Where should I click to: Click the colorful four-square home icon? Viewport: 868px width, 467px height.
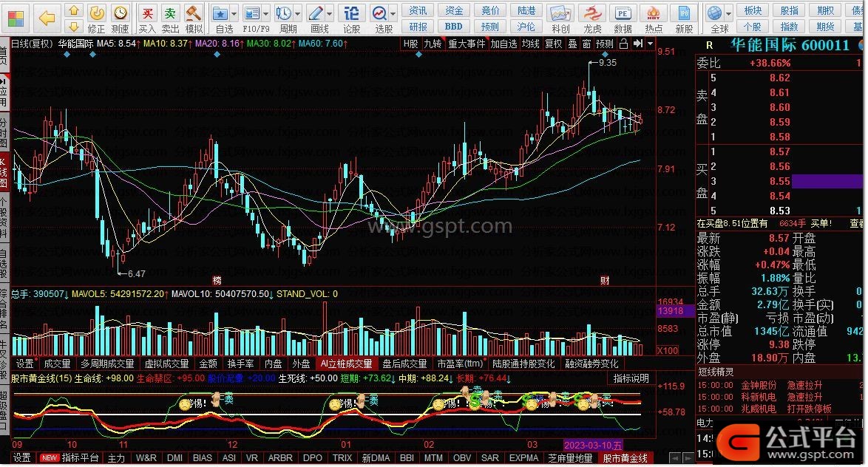tap(15, 18)
